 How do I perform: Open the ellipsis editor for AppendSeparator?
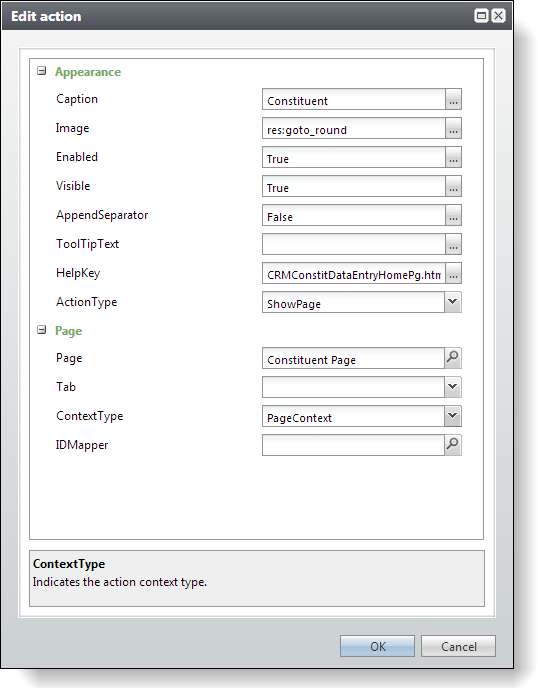pyautogui.click(x=453, y=215)
